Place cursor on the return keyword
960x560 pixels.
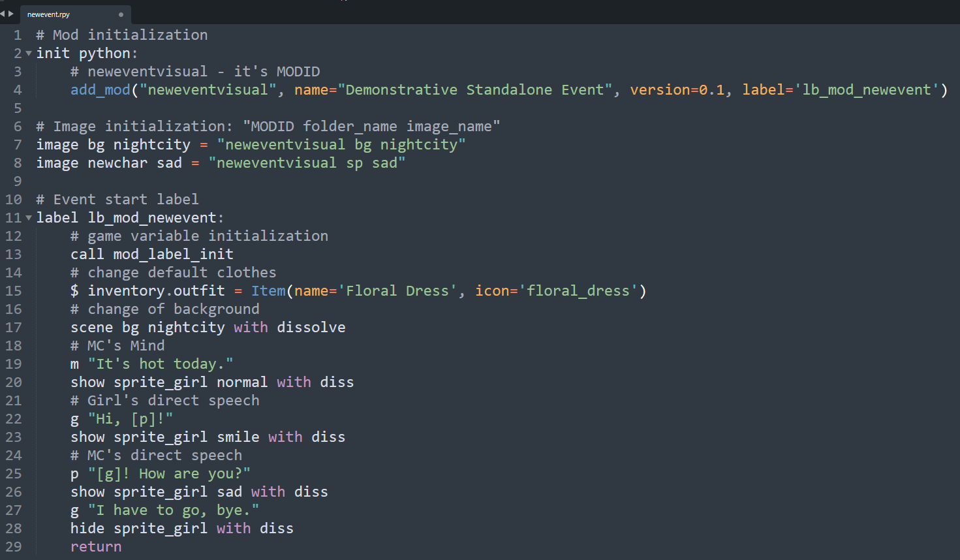(96, 547)
